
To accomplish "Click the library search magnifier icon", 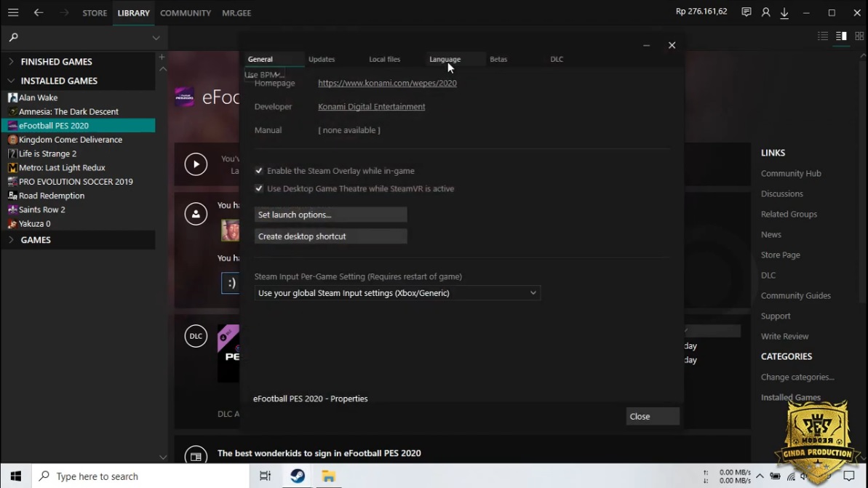I will coord(14,37).
